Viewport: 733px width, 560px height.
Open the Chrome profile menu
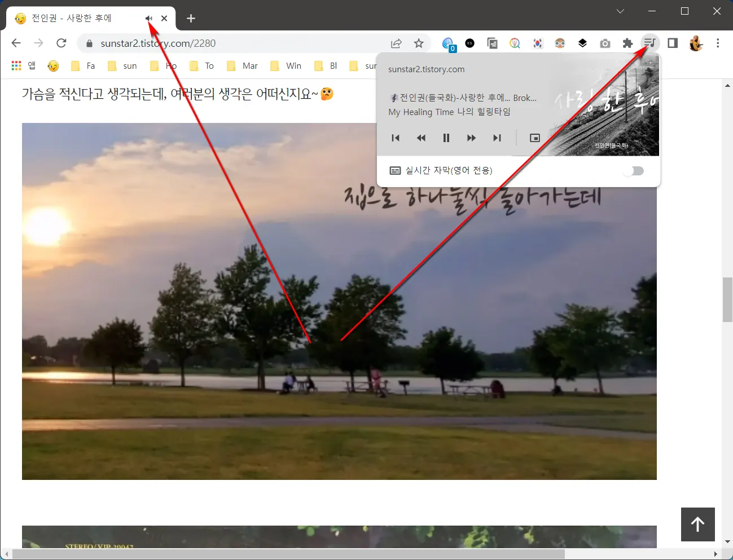[696, 43]
